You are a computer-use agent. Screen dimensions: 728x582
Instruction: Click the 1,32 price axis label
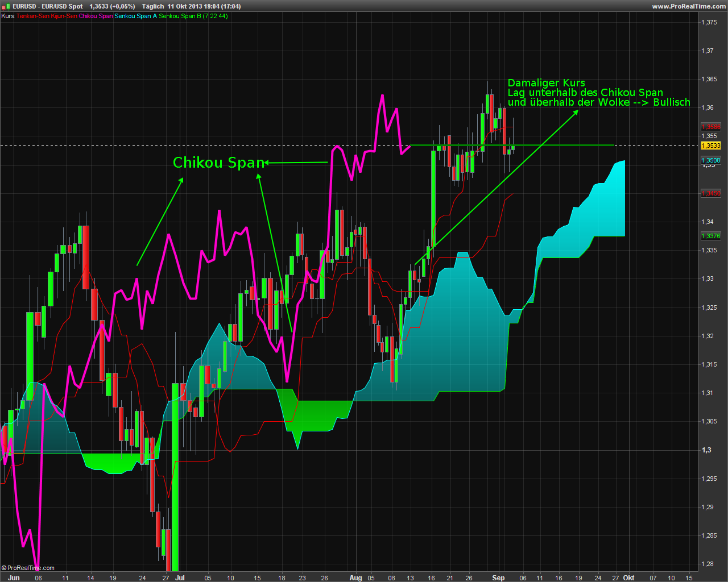(x=708, y=336)
